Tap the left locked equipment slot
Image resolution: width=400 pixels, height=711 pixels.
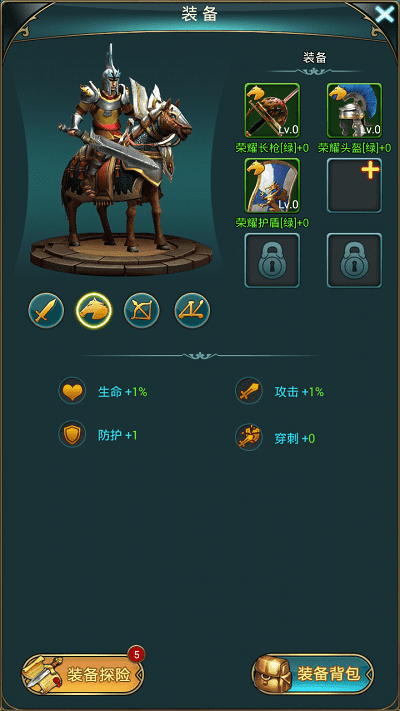[272, 260]
